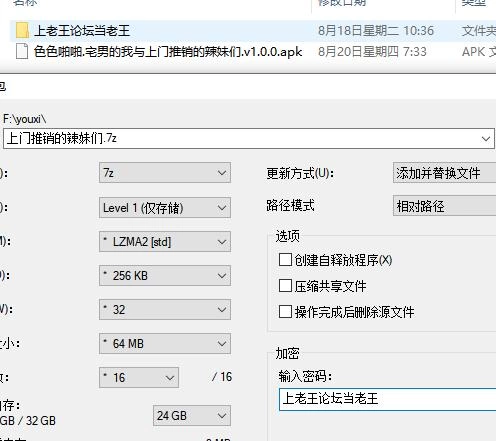Click the file name ending in v1.0.0.apk
Image resolution: width=496 pixels, height=441 pixels.
(168, 52)
